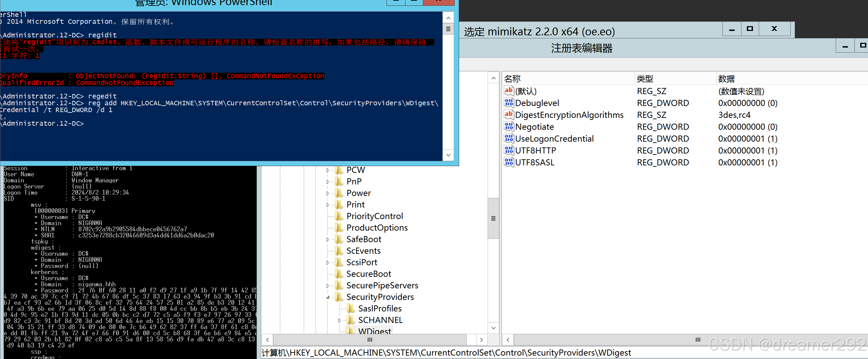Click the DigestEncryptionAlgorithms string icon

[x=508, y=114]
